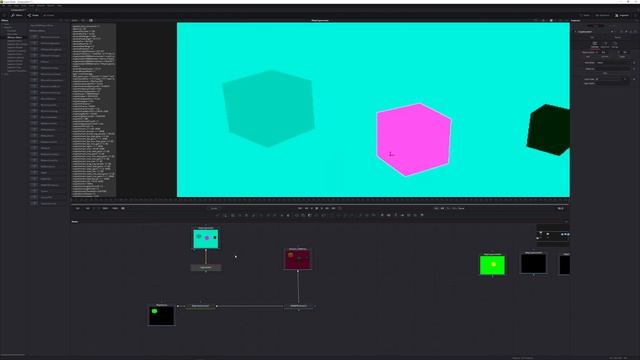Select the cyan node thumbnail in the node graph
This screenshot has width=640, height=360.
[206, 239]
